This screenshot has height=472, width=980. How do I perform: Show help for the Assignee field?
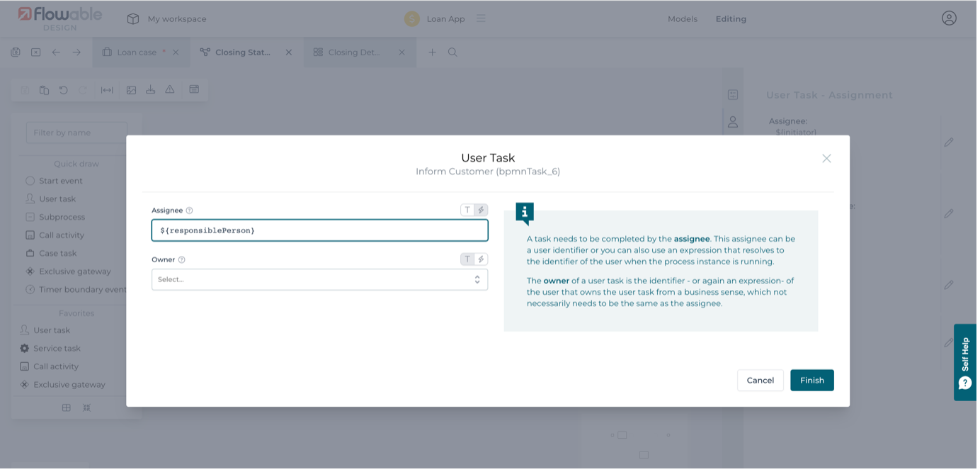(x=189, y=210)
